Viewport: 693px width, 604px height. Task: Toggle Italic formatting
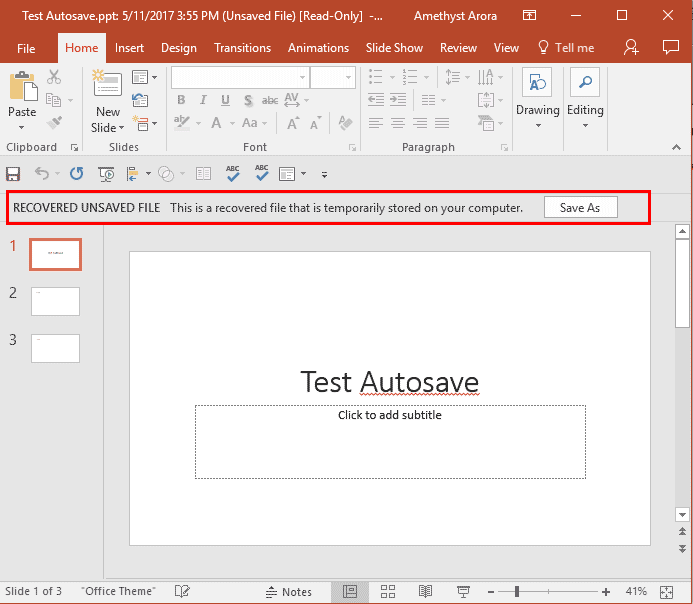203,100
